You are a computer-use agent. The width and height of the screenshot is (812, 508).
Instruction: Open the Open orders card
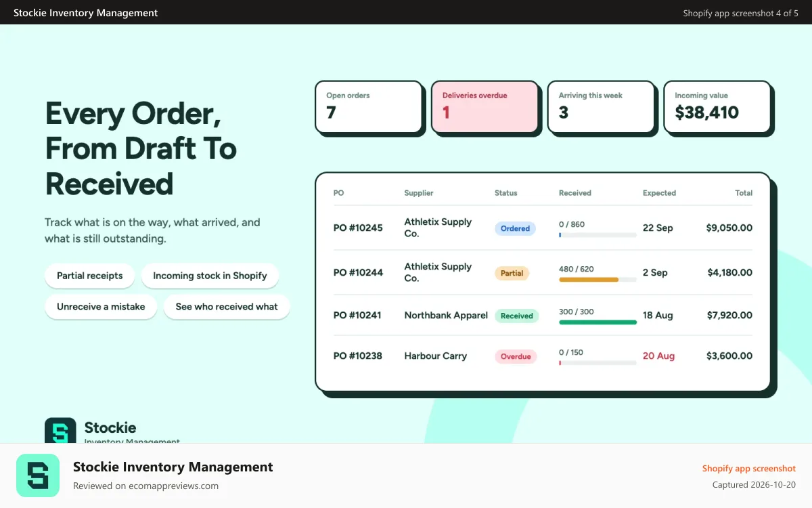point(369,107)
